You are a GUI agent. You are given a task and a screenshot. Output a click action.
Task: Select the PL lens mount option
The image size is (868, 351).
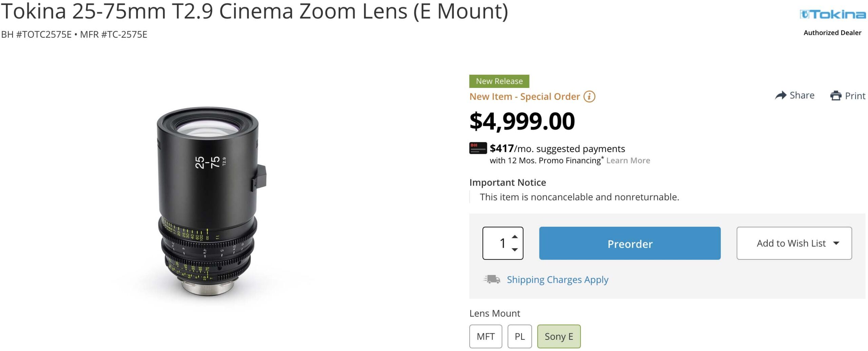(519, 336)
